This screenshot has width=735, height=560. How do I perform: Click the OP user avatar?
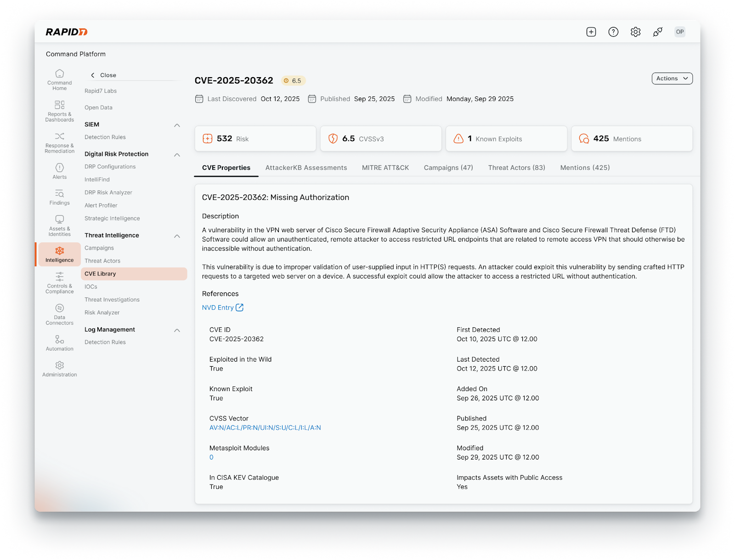[x=679, y=32]
